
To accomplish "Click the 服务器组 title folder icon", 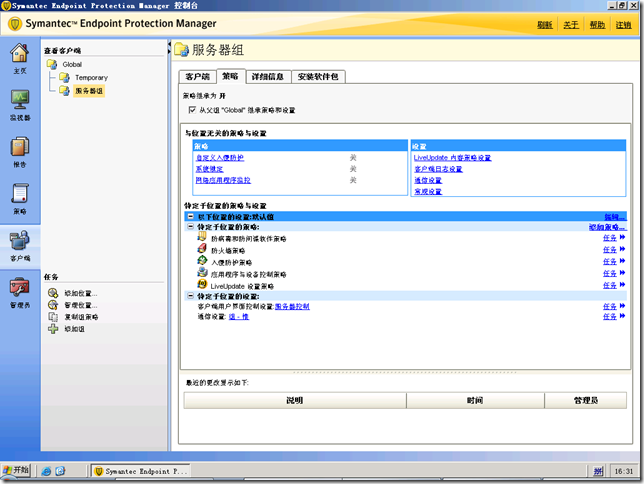I will tap(181, 50).
